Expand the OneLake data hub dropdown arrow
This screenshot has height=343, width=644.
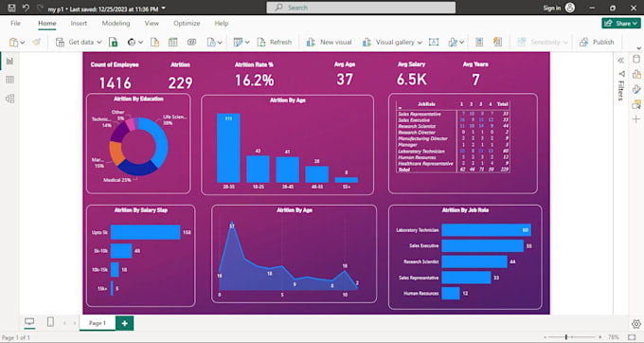coord(140,43)
